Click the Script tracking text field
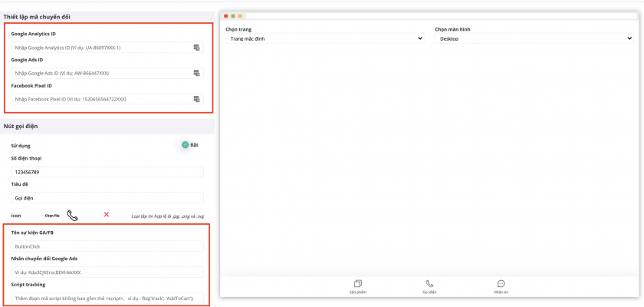Viewport: 644px width, 307px height. (107, 298)
